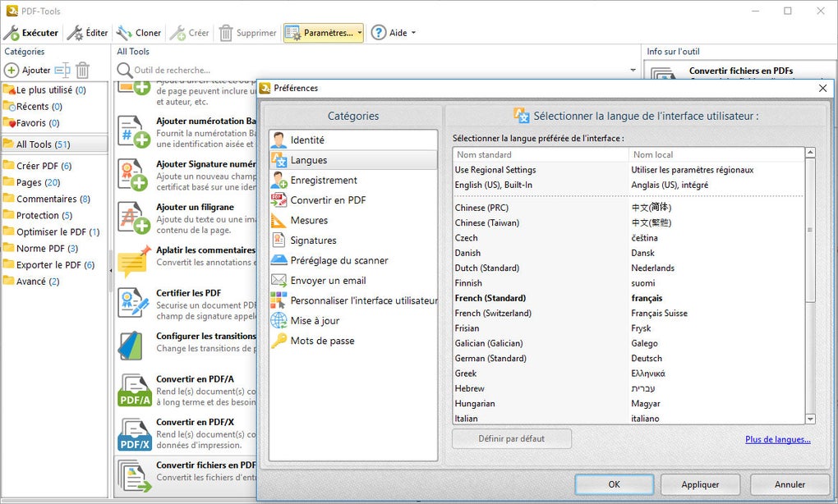Click the Préréglage du scanner icon

(x=279, y=260)
